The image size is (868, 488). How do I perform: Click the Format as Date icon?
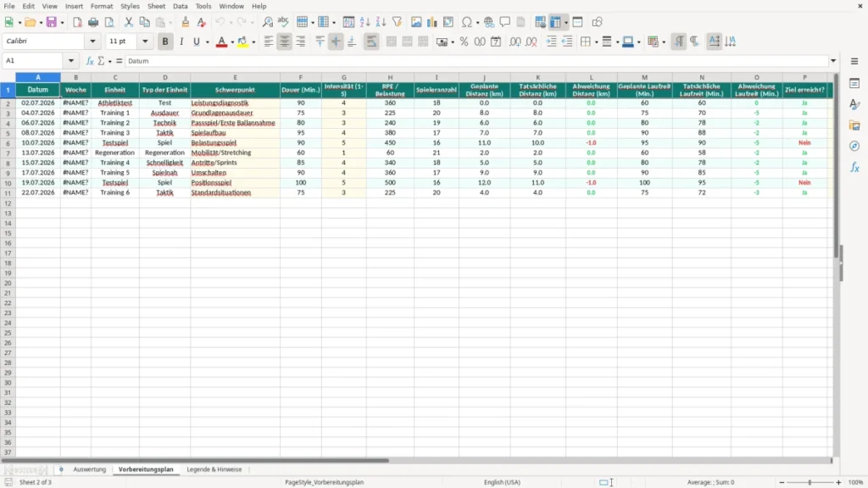(496, 42)
